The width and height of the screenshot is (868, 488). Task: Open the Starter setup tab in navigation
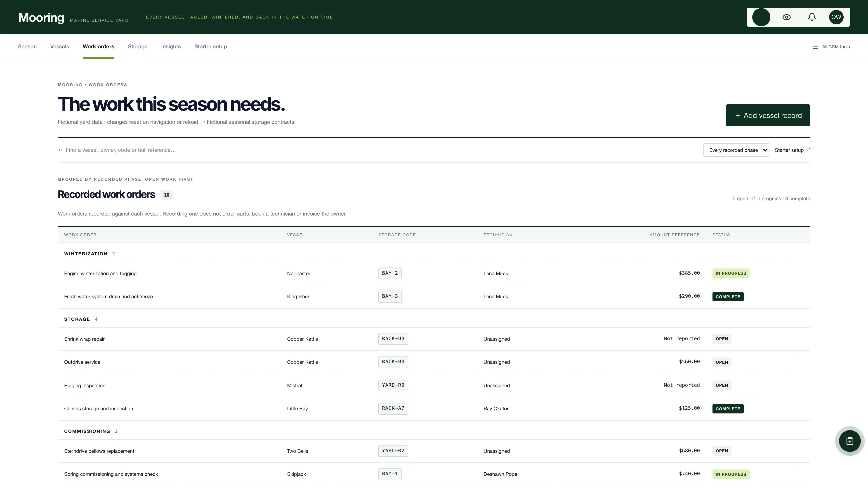coord(211,47)
